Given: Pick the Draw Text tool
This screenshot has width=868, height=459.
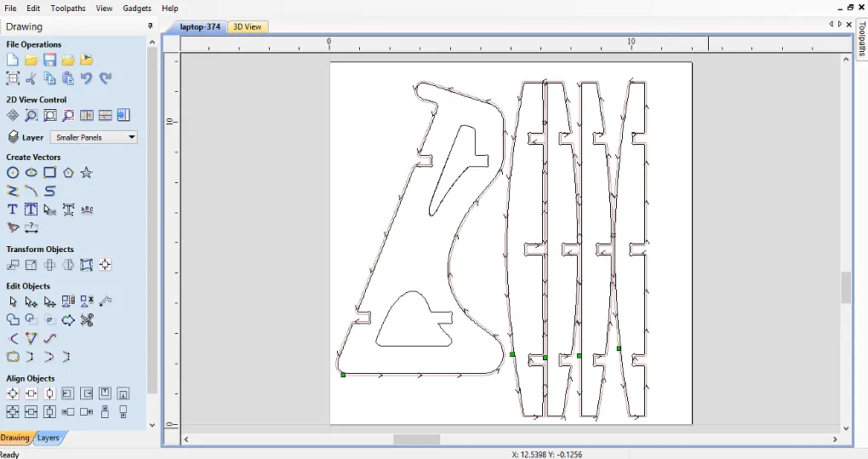Looking at the screenshot, I should 13,209.
